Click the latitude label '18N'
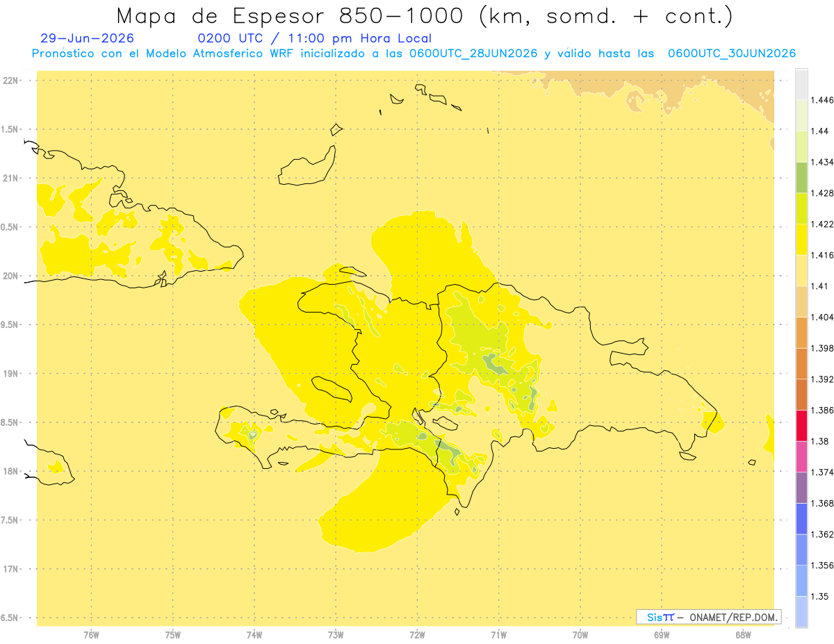The width and height of the screenshot is (834, 644). coord(10,471)
